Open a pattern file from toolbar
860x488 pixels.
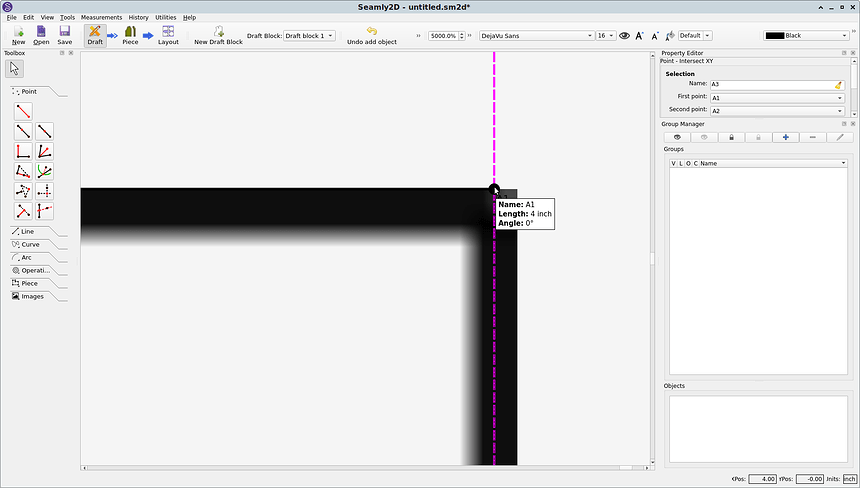[41, 35]
